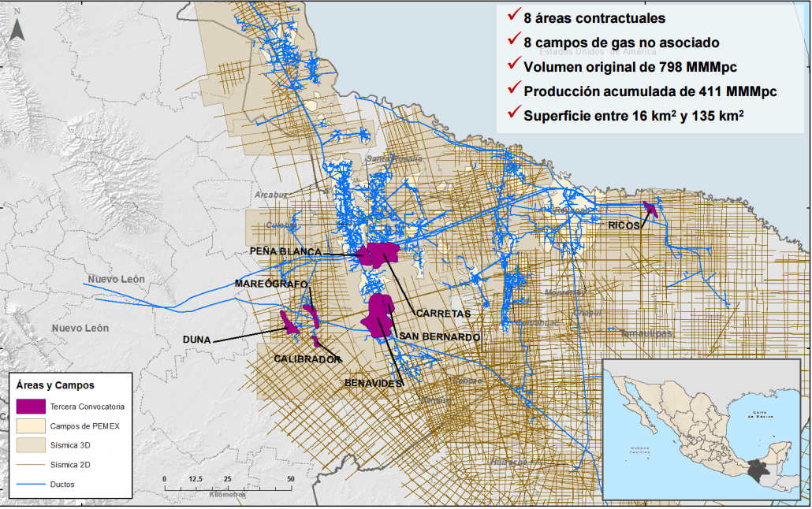Screen dimensions: 812x509
Task: Click the MAREÓGRAFO field label
Action: (271, 284)
